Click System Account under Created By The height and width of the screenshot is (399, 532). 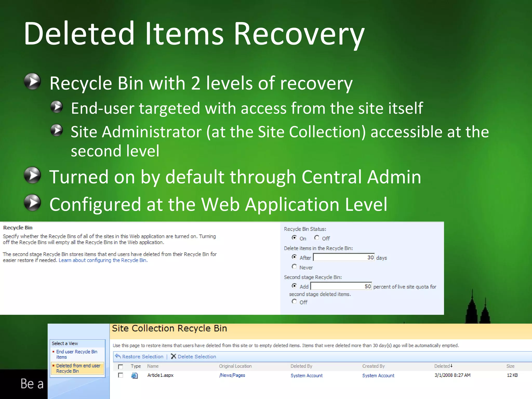tap(378, 376)
